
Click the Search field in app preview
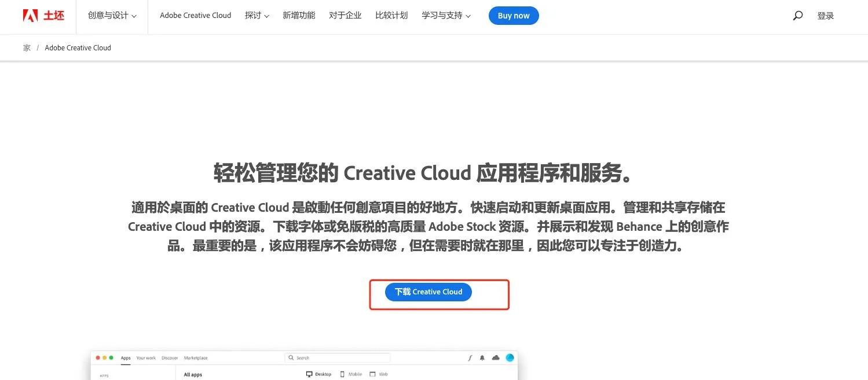click(x=338, y=358)
